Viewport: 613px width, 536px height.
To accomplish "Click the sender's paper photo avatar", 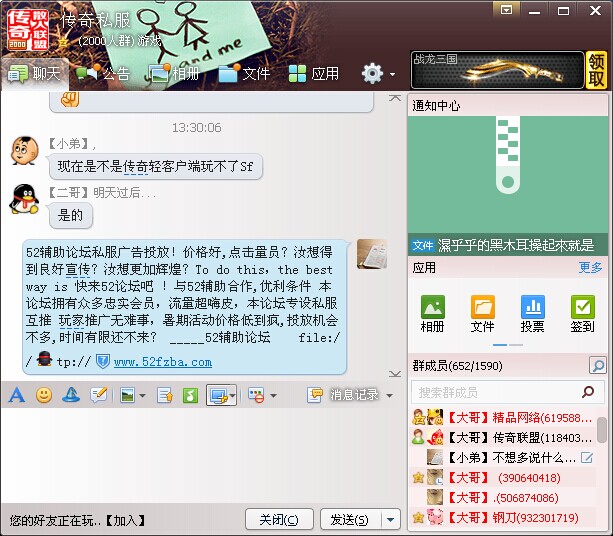I will (x=372, y=255).
